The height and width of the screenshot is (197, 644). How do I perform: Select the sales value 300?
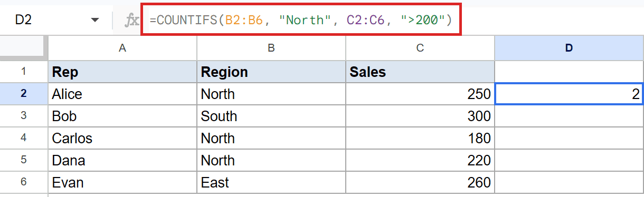point(420,116)
